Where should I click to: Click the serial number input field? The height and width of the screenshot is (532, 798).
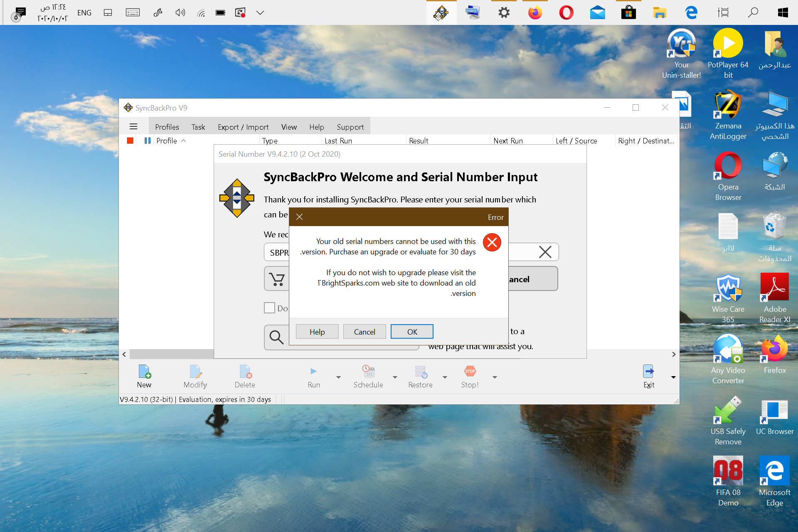pyautogui.click(x=411, y=252)
